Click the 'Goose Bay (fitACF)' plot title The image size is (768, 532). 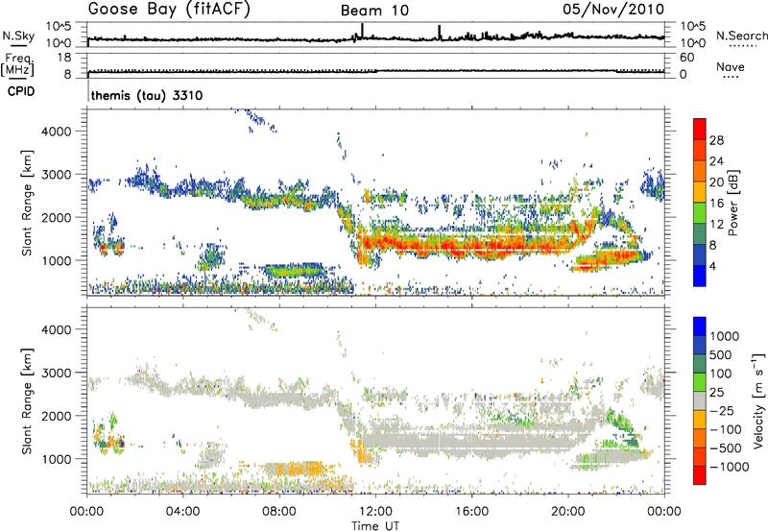169,9
